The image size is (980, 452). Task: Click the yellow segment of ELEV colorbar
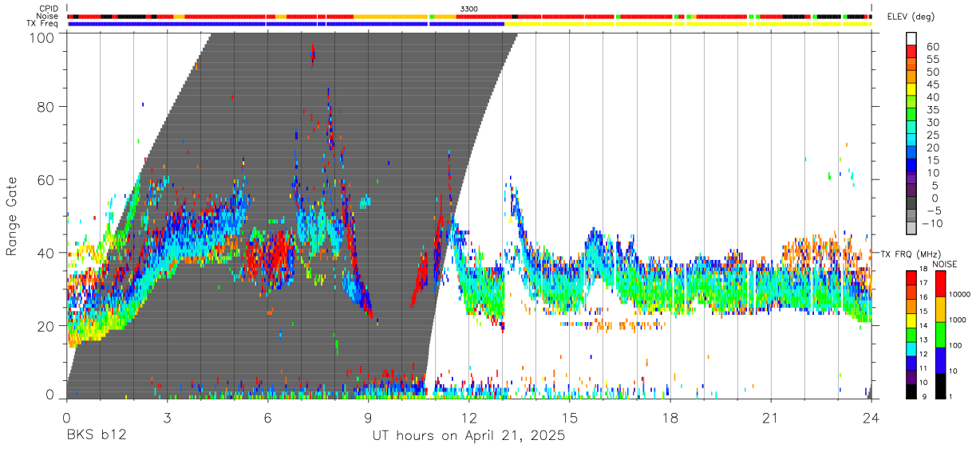click(x=911, y=89)
